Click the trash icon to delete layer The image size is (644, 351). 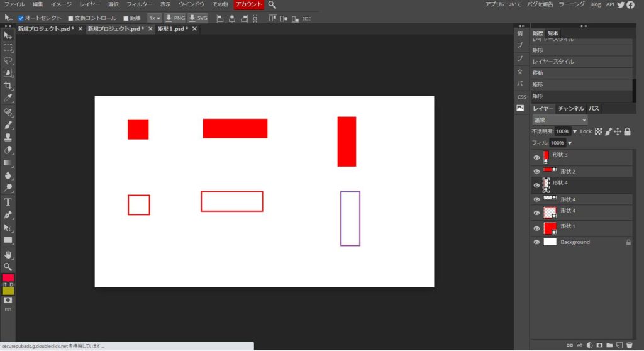[x=629, y=345]
